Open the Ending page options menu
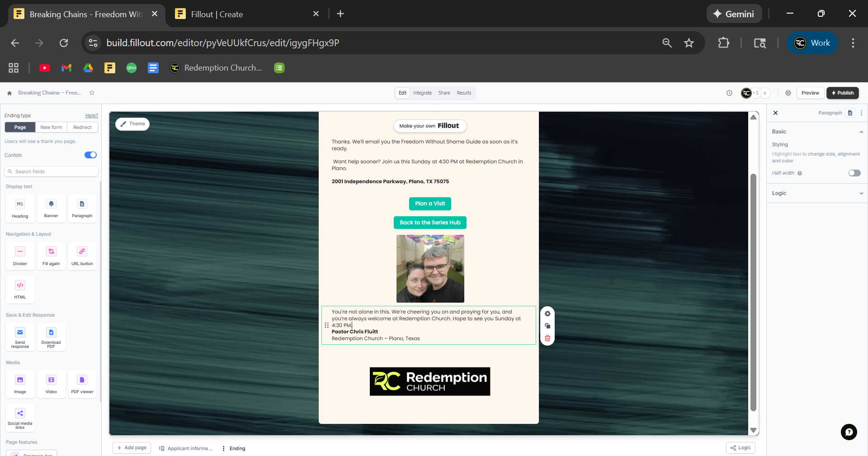Screen dimensions: 868x456 tap(223, 449)
